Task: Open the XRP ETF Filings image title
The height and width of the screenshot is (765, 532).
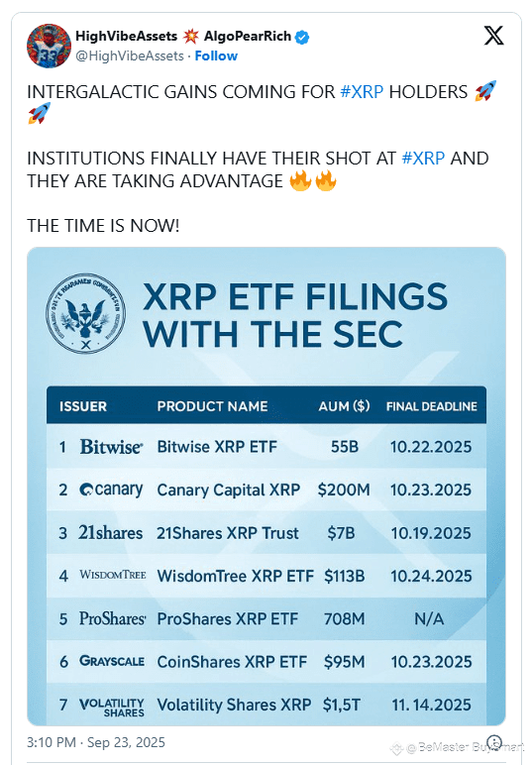Action: point(295,315)
